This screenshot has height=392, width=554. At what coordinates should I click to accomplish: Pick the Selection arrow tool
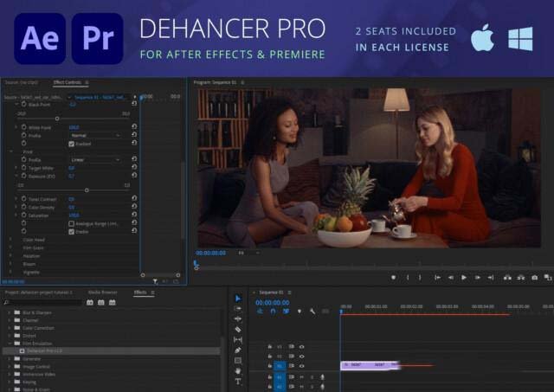[x=238, y=299]
